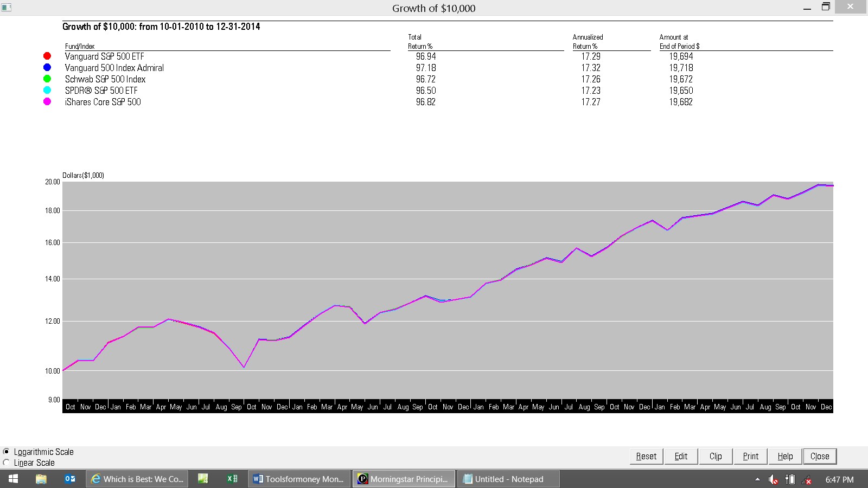Click the cyan SPDR S&P 500 ETF marker
The height and width of the screenshot is (488, 868).
tap(47, 90)
